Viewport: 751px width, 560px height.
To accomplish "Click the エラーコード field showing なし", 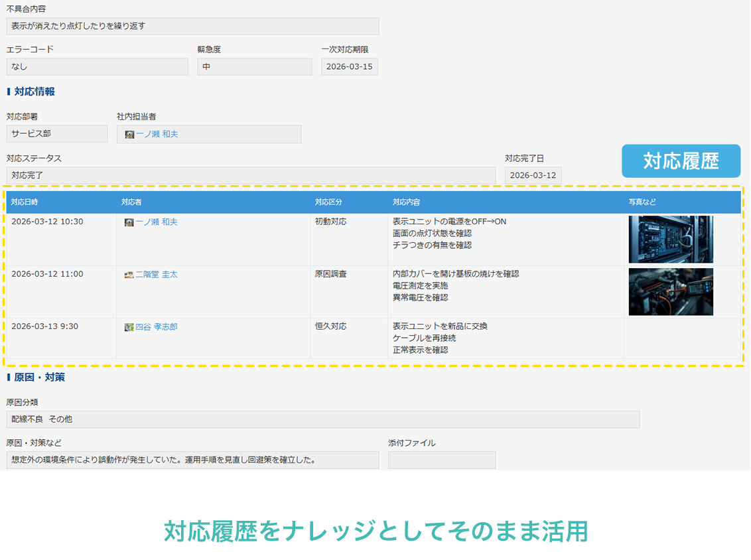I will pos(98,67).
